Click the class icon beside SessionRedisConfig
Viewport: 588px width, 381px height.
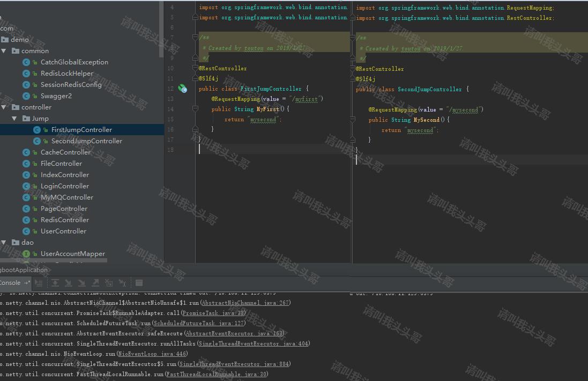(26, 85)
